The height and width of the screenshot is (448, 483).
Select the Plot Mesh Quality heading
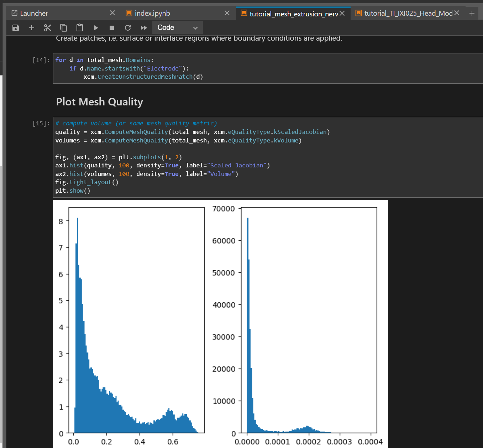pos(100,102)
